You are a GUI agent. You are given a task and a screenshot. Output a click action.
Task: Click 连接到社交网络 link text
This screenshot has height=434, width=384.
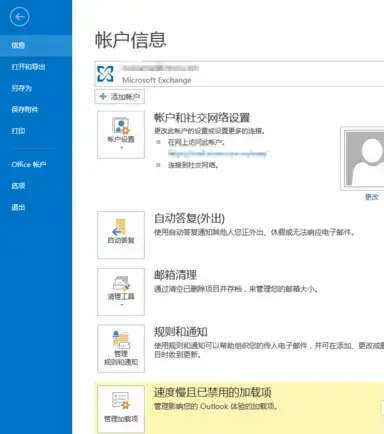[193, 165]
